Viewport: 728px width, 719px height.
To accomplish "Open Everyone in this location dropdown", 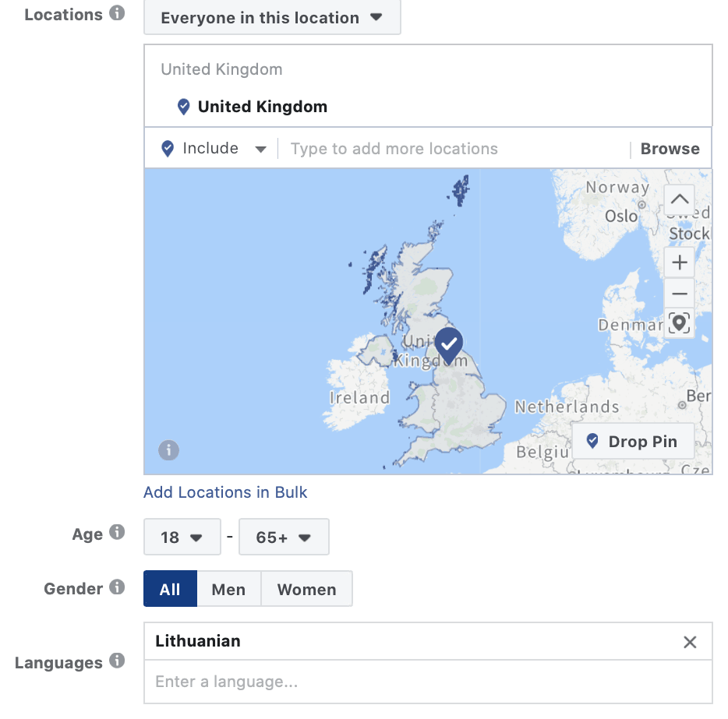I will pos(271,18).
